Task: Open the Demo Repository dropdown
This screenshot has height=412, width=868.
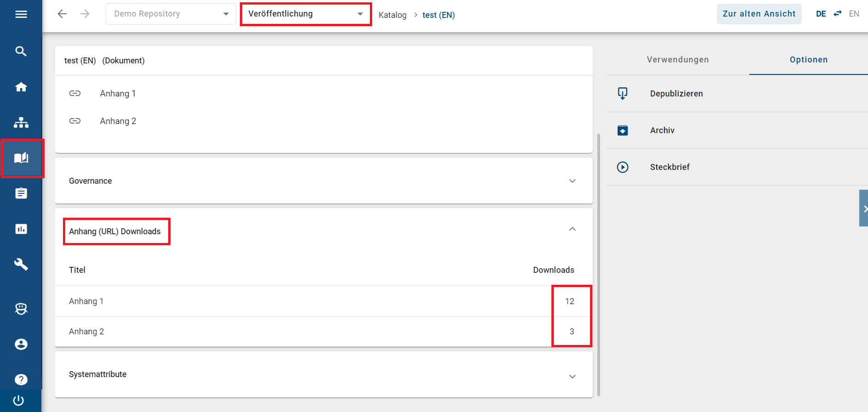Action: (171, 14)
